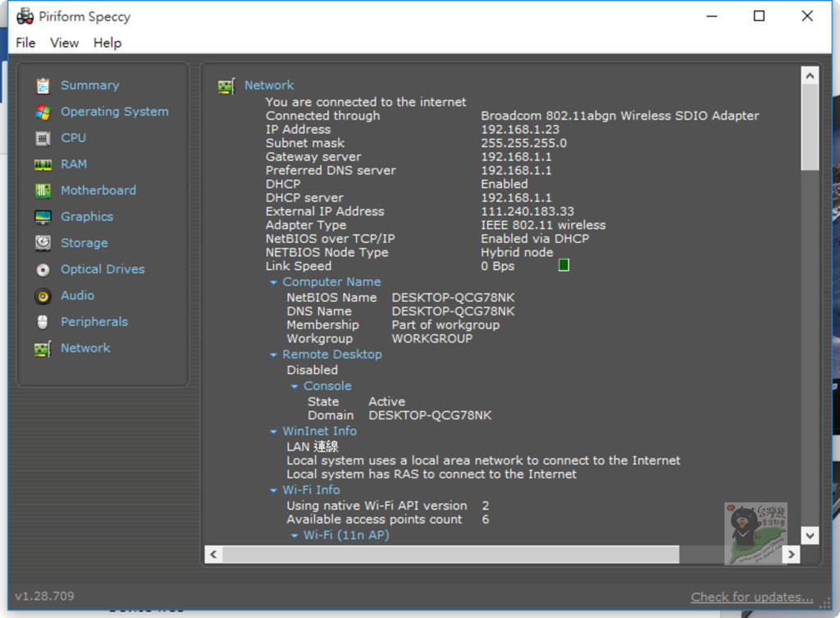Click vertical scrollbar down arrow

pos(810,535)
